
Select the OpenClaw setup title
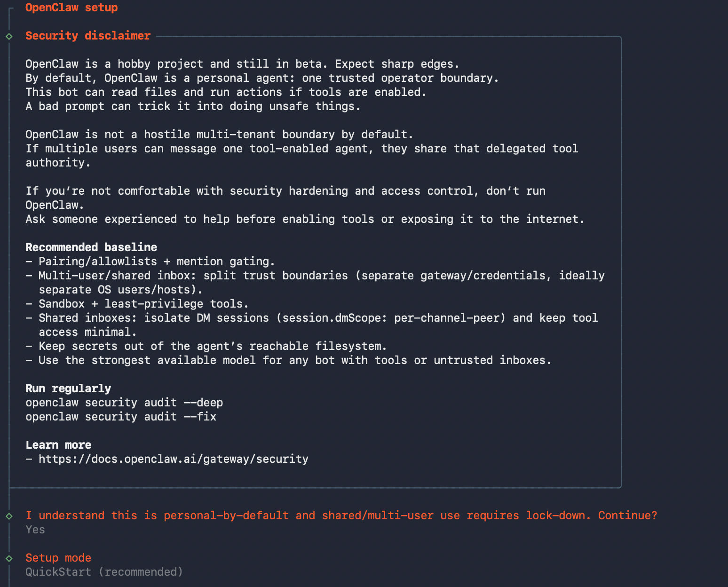(71, 8)
